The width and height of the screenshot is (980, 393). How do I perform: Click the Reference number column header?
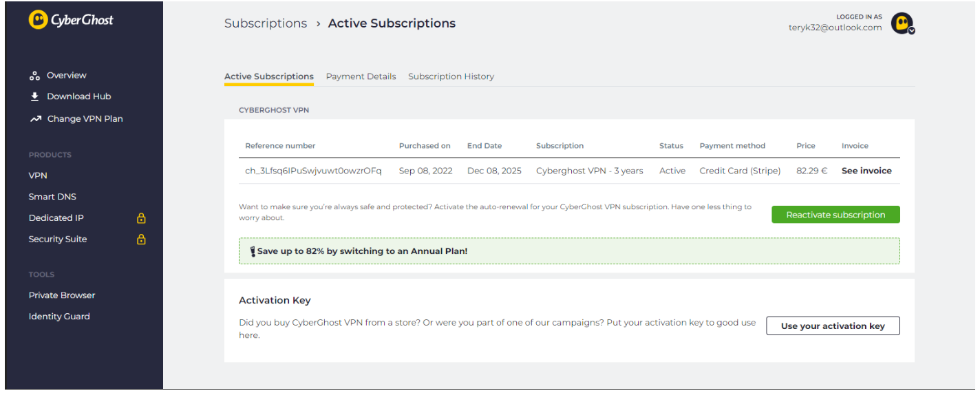[x=280, y=146]
